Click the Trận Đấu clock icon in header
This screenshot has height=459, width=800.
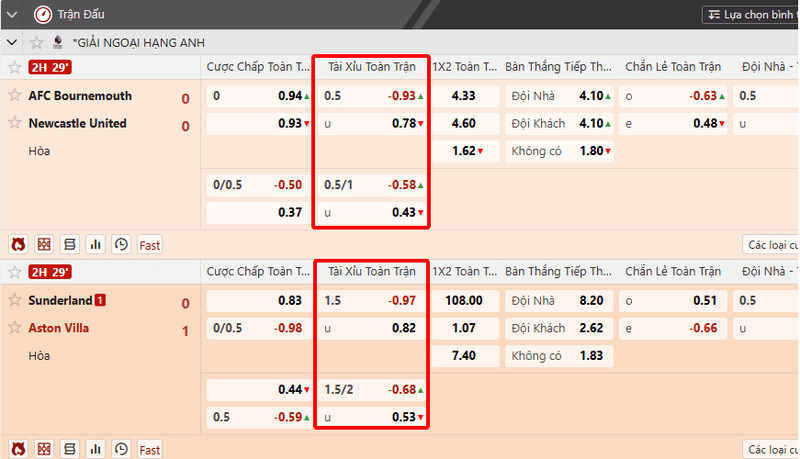click(x=42, y=15)
